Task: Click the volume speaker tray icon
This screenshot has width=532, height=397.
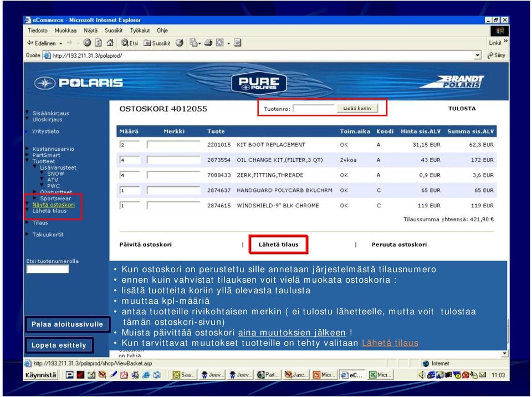Action: coord(422,375)
